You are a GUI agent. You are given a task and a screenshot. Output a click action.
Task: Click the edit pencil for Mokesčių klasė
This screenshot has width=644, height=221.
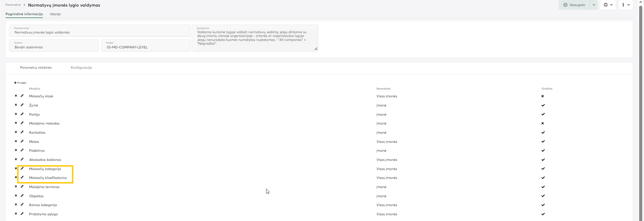point(22,96)
